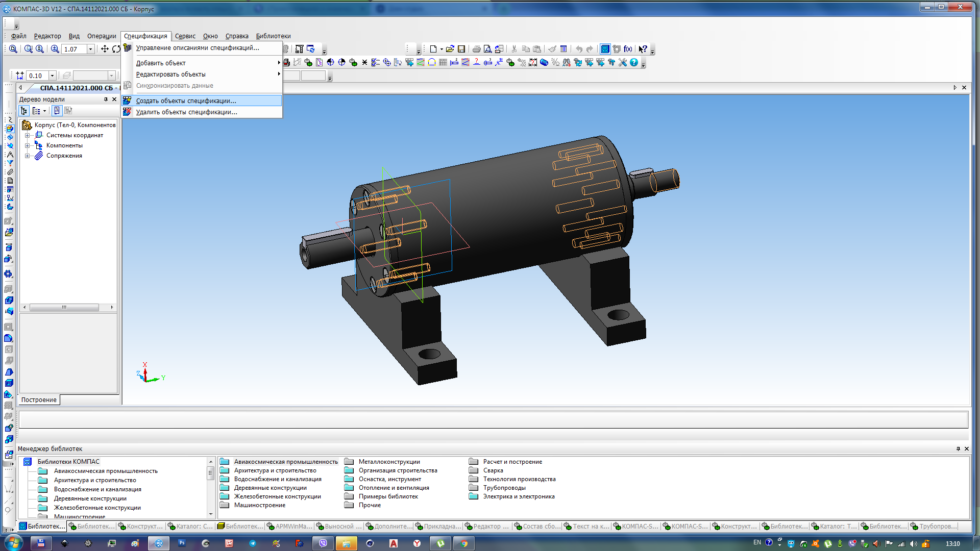Expand the Компоненты tree node

28,145
